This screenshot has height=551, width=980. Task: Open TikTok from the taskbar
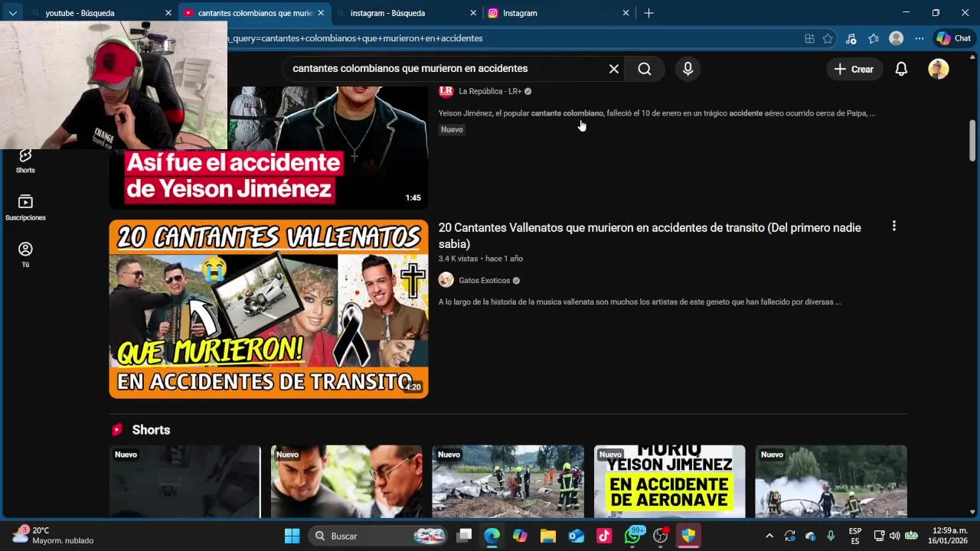click(605, 536)
